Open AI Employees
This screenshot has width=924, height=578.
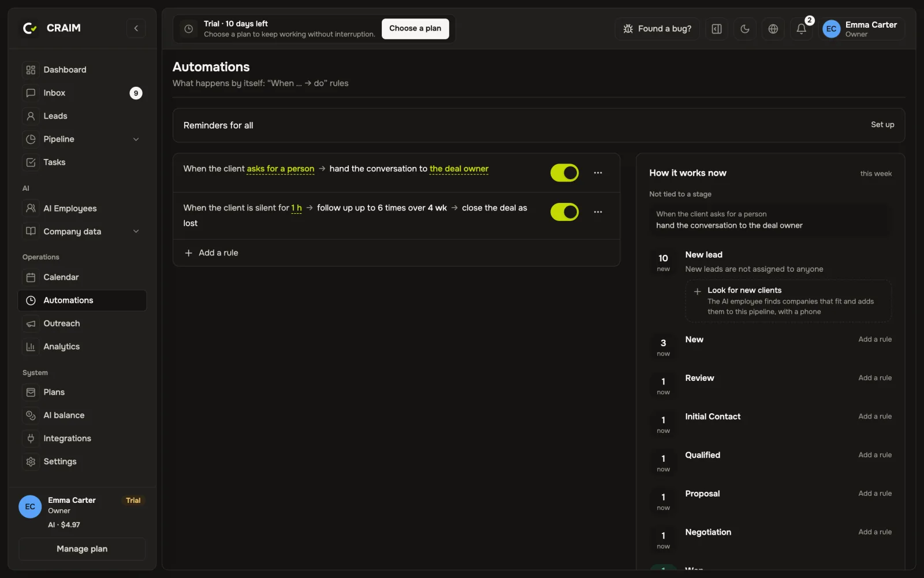click(x=82, y=209)
